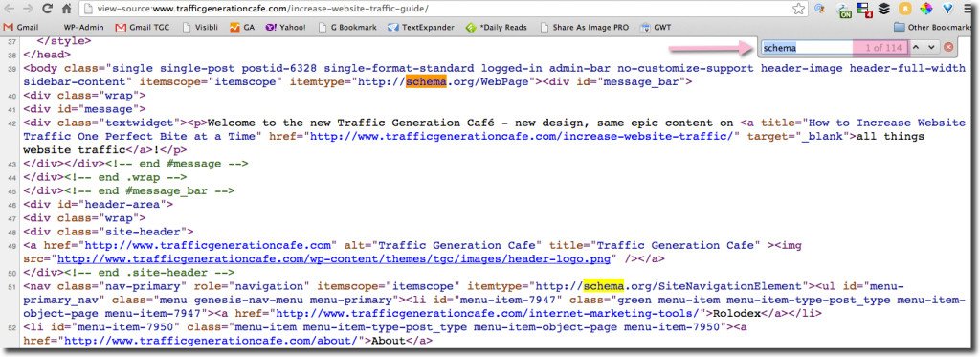Click the '<!-- end #message -->' comment
Image resolution: width=980 pixels, height=357 pixels.
coord(177,163)
